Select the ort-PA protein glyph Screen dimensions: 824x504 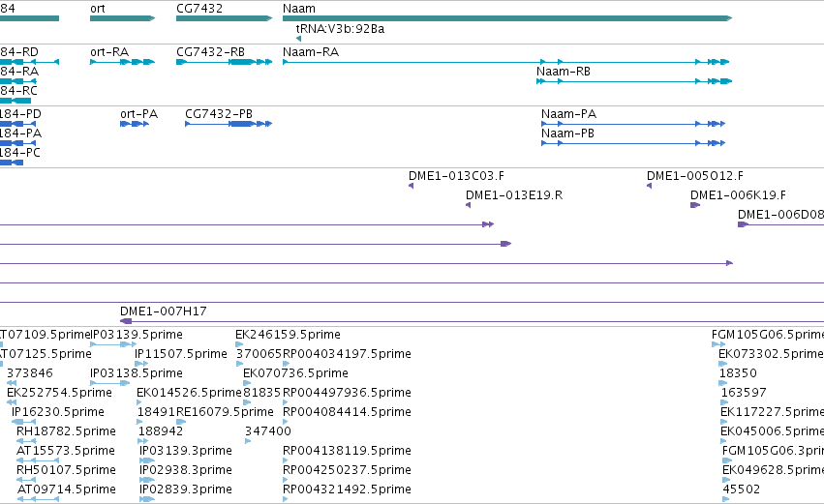[x=135, y=124]
